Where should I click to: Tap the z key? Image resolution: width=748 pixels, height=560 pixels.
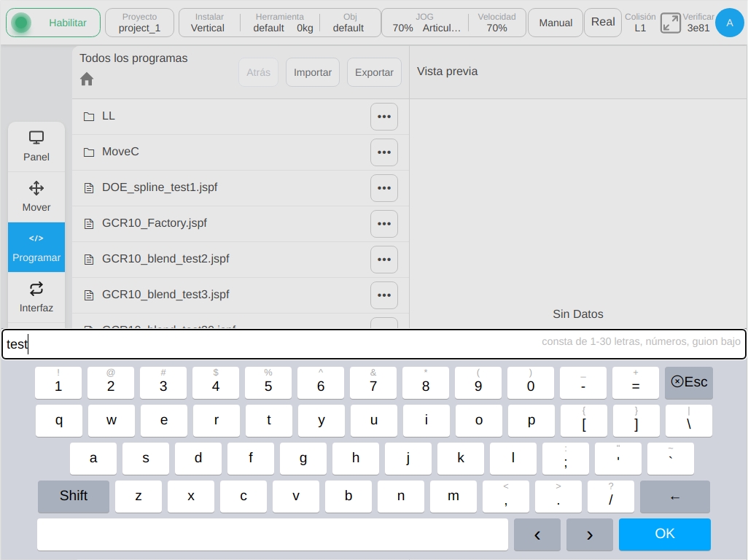[x=139, y=497]
